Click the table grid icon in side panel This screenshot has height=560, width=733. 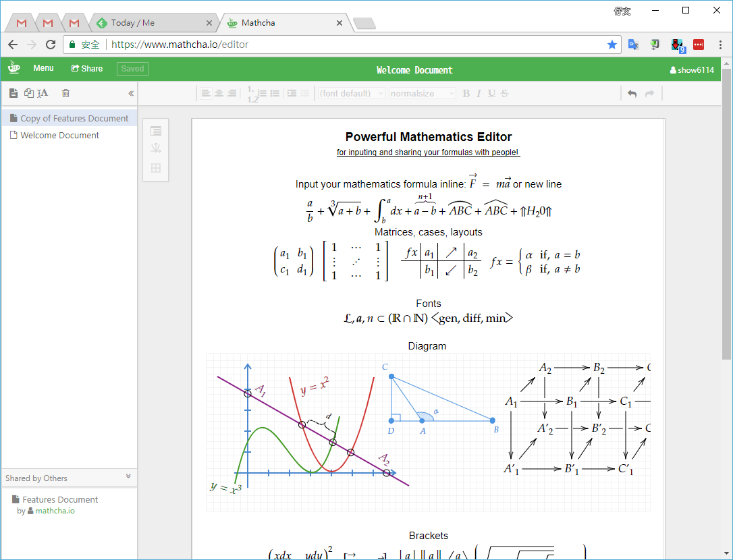(x=156, y=168)
